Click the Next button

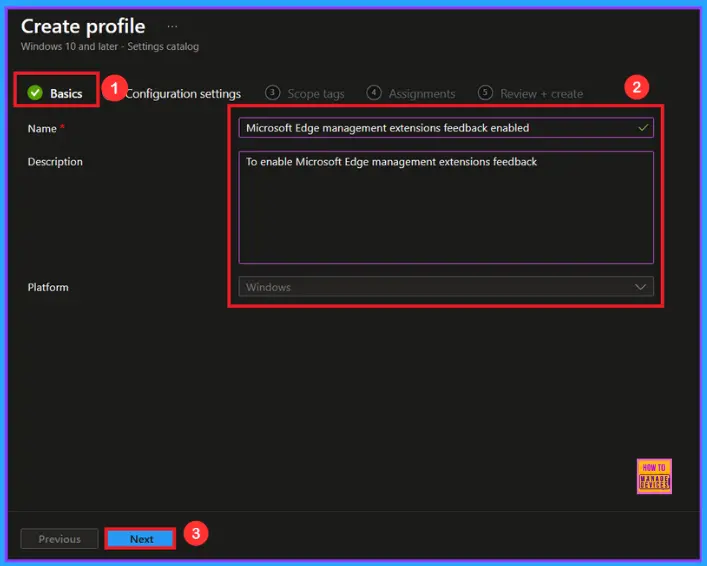141,539
